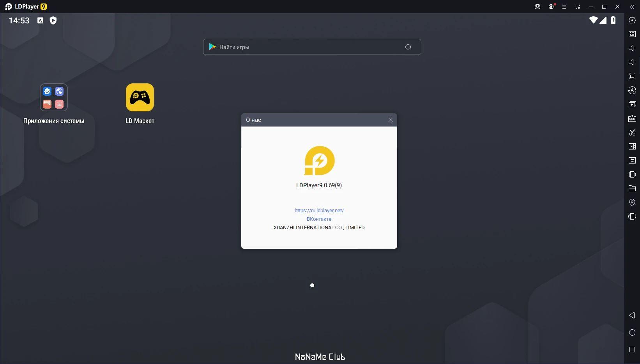Click the shake device icon
This screenshot has width=640, height=364.
pyautogui.click(x=632, y=174)
